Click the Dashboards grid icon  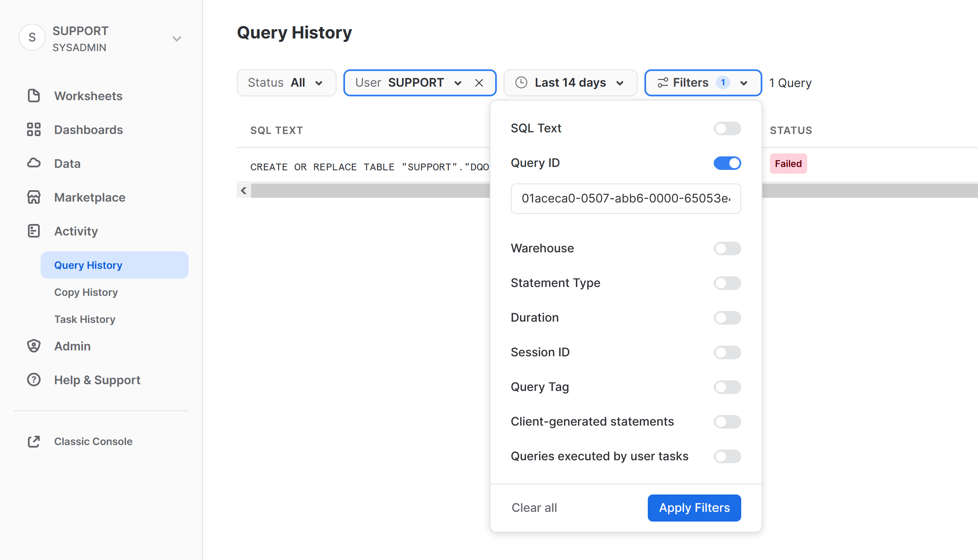click(x=34, y=129)
